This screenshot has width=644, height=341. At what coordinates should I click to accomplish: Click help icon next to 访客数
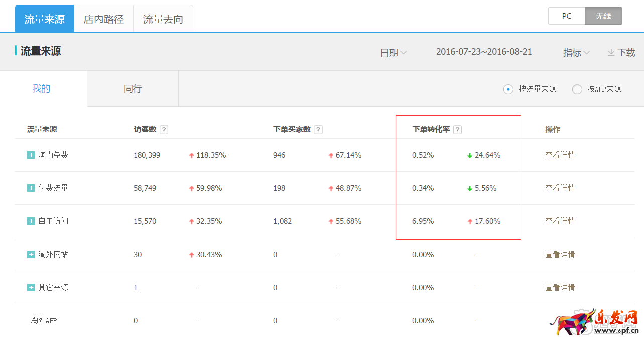164,130
